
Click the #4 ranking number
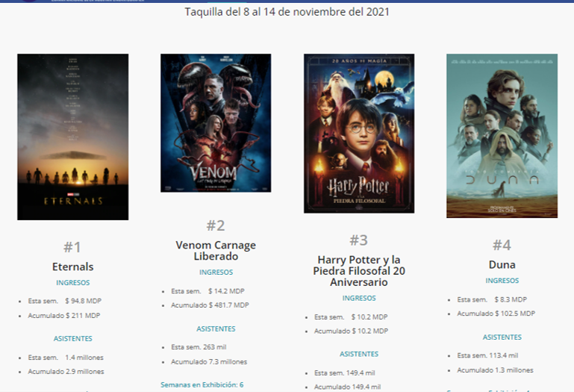[502, 245]
